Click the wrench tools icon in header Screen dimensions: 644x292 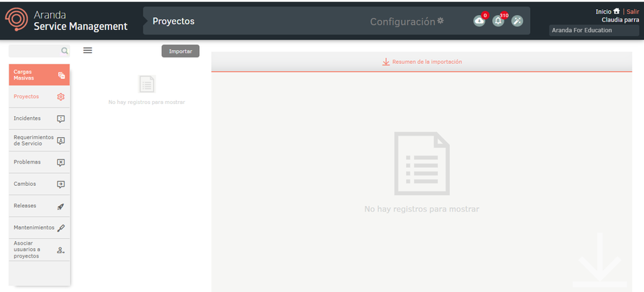pyautogui.click(x=516, y=22)
